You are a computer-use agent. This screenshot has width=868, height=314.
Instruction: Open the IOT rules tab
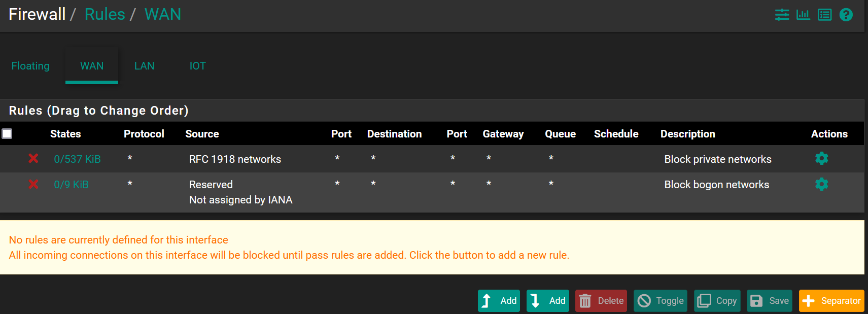(x=197, y=66)
